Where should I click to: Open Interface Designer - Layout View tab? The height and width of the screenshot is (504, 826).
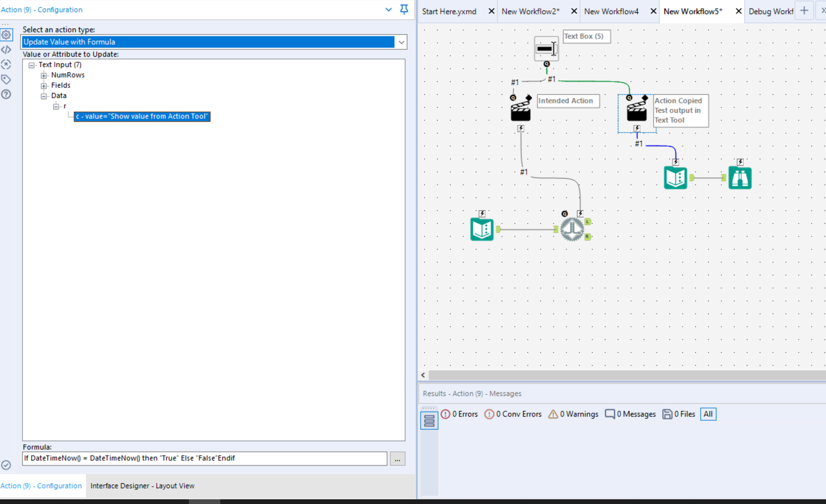[142, 486]
